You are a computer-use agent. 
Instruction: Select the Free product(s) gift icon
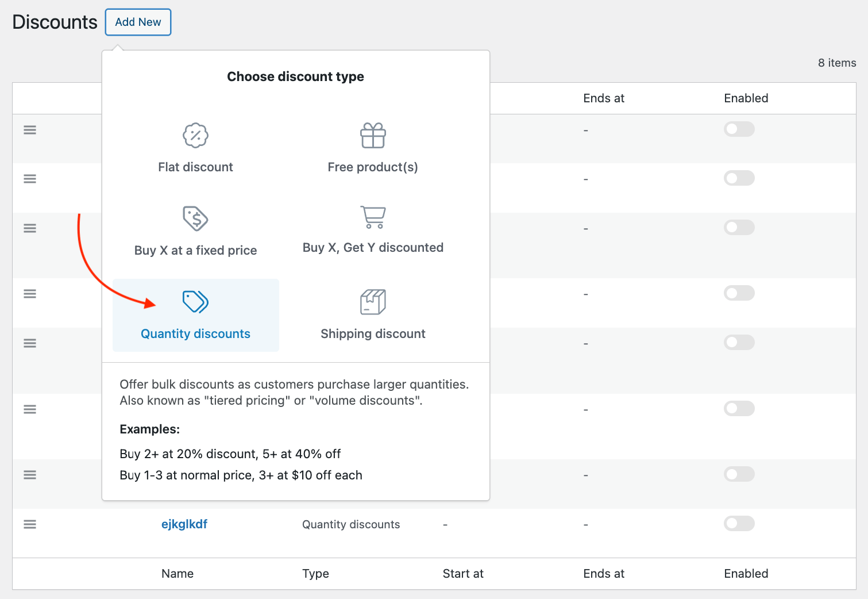(373, 136)
